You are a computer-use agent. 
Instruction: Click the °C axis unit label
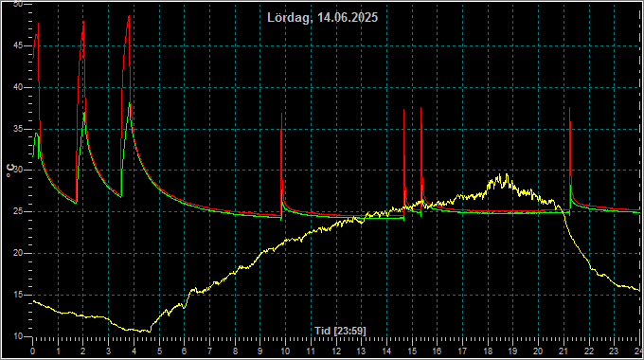click(x=10, y=171)
